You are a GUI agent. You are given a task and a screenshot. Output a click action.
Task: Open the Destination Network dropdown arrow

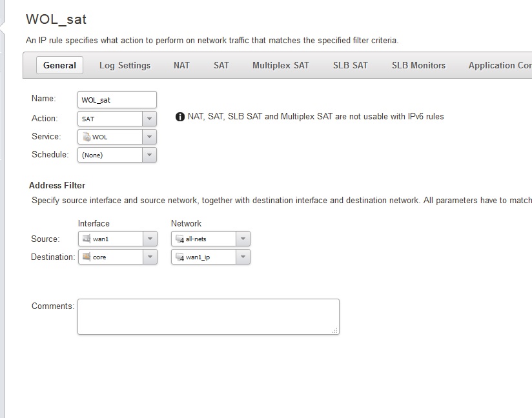(x=243, y=257)
